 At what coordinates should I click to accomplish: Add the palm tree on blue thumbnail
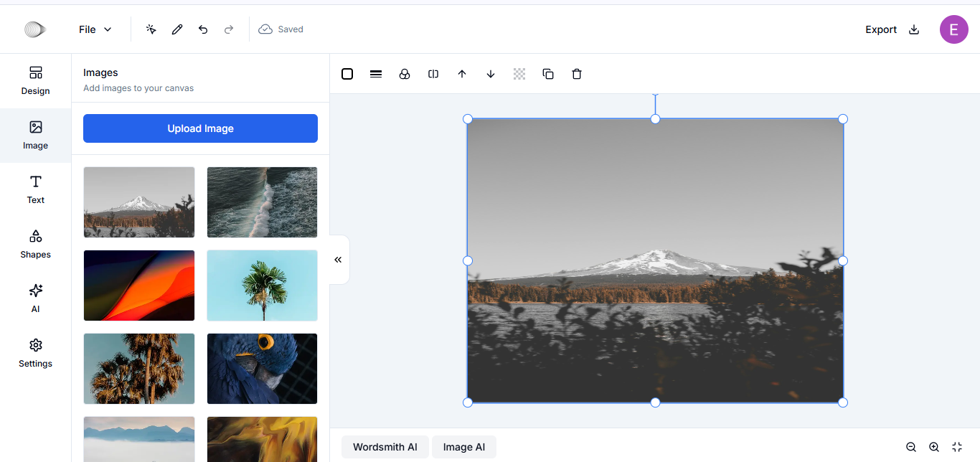click(x=262, y=286)
